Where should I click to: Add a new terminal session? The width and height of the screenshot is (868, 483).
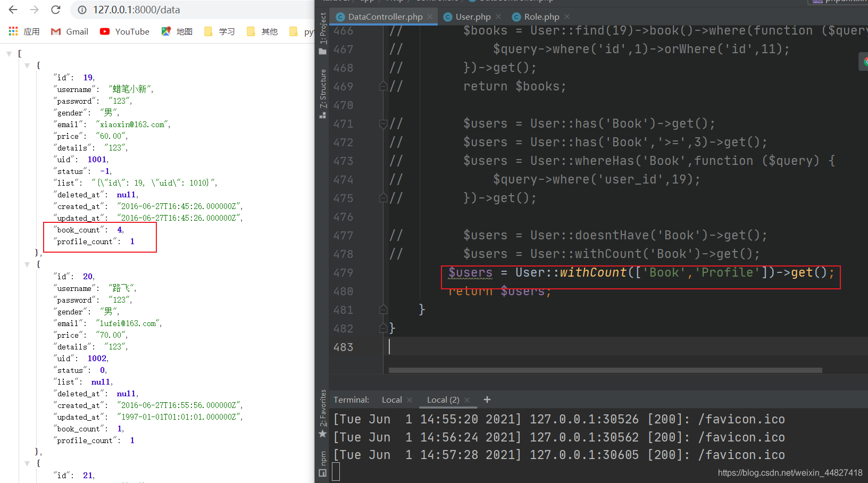point(487,399)
